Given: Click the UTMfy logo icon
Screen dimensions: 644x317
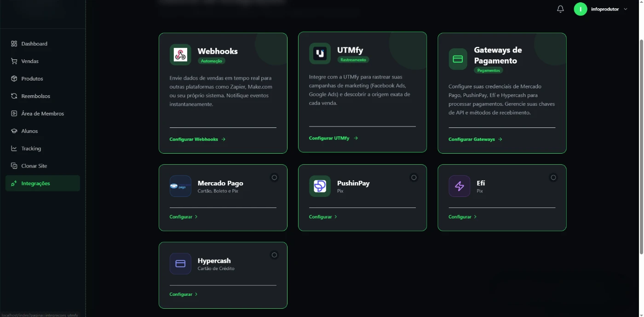Looking at the screenshot, I should coord(320,53).
